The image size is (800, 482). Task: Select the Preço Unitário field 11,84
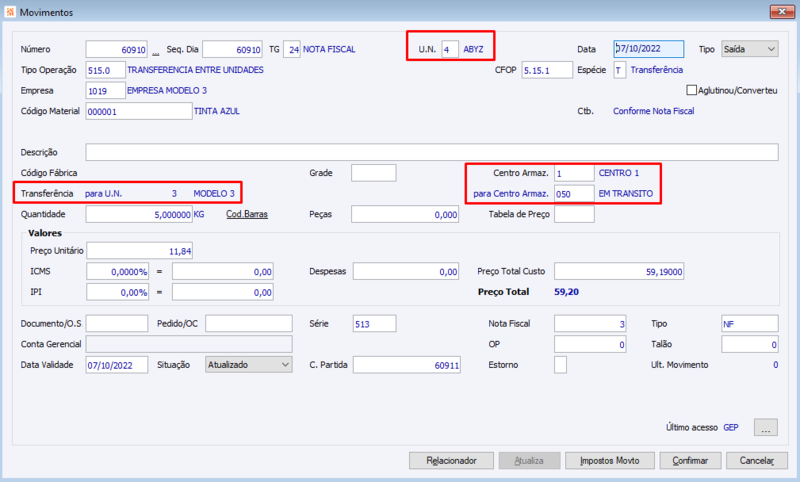tap(140, 250)
